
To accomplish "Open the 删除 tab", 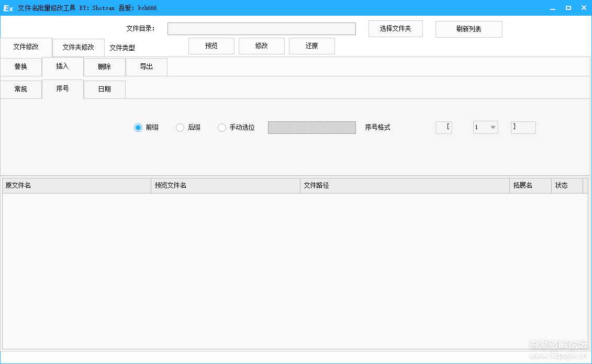I will click(104, 67).
